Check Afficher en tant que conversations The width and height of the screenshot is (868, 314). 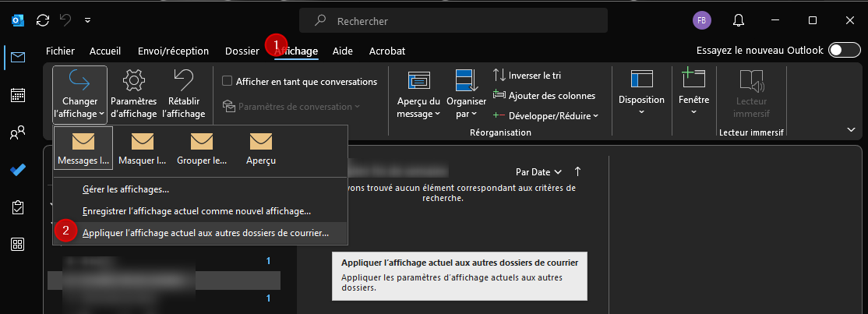point(228,81)
